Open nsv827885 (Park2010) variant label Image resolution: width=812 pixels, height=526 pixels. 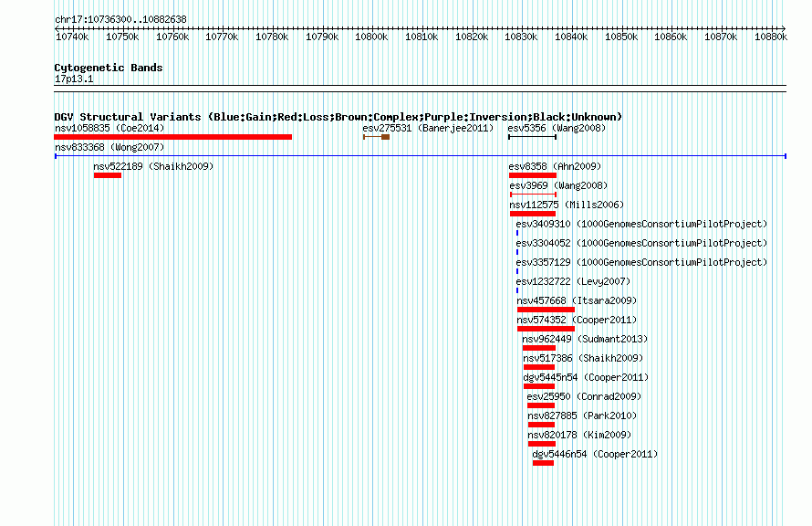[582, 416]
